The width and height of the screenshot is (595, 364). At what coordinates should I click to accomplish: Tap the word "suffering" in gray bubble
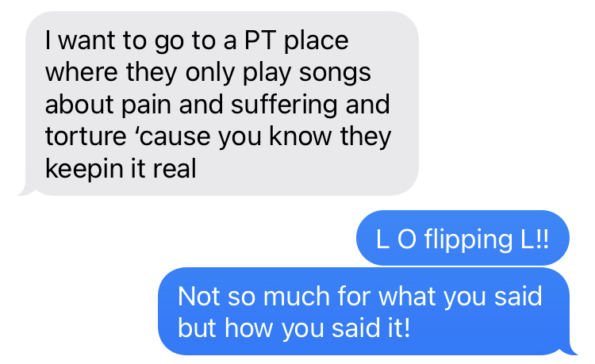284,105
